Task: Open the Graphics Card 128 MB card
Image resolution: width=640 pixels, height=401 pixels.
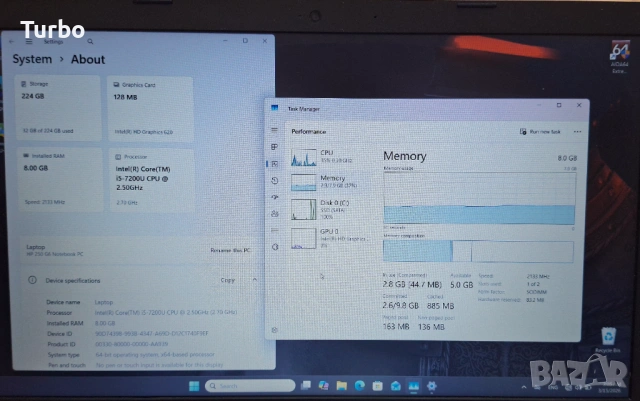Action: 150,109
